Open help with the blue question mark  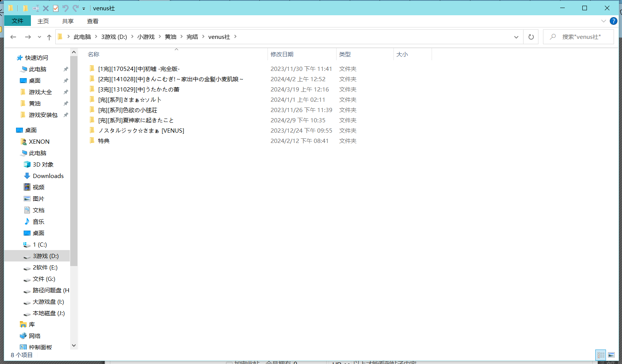(x=614, y=21)
